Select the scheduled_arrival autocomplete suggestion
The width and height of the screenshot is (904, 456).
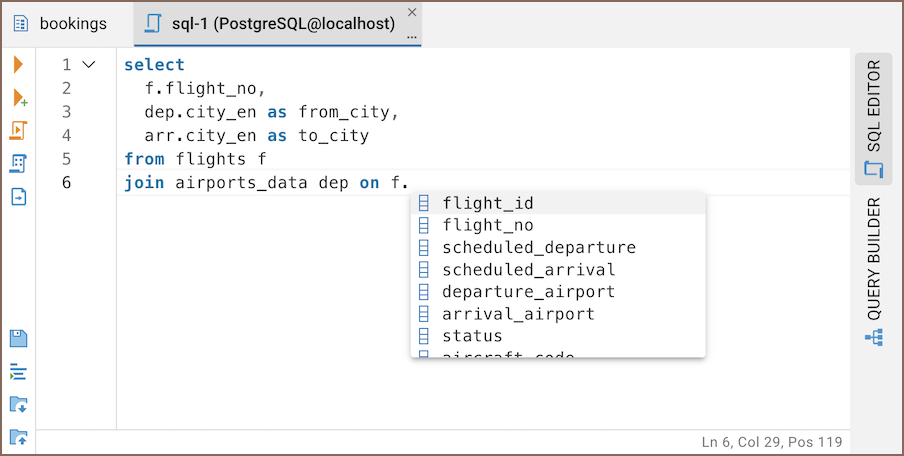point(528,270)
